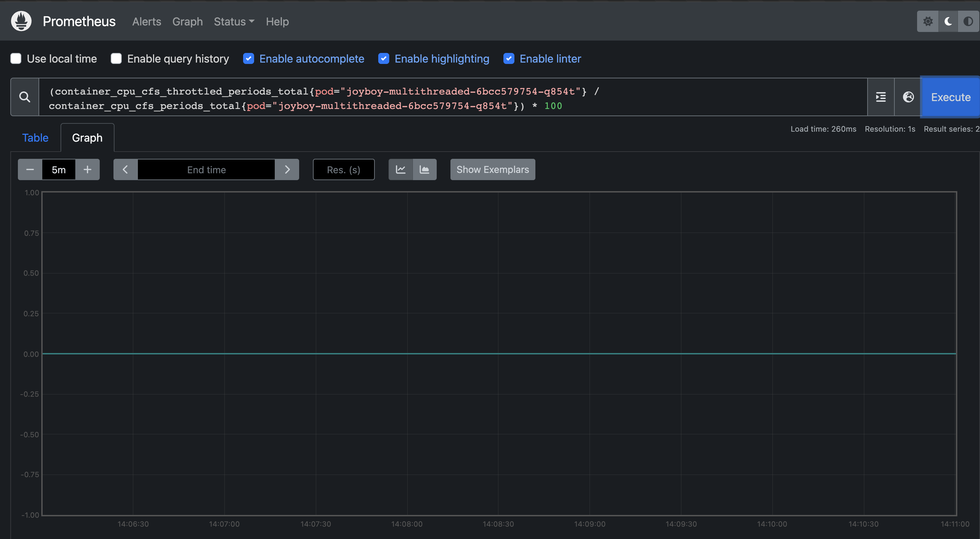Click the accessibility icon top right corner
The width and height of the screenshot is (980, 539).
[967, 21]
